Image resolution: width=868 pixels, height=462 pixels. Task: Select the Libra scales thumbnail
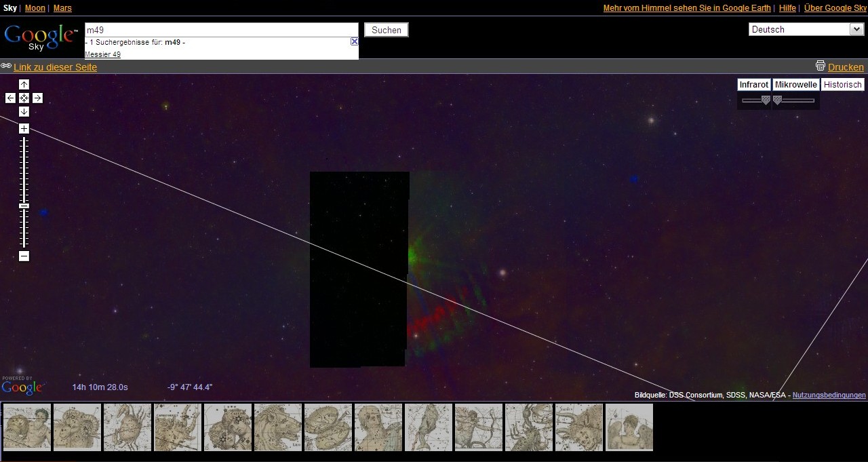328,427
